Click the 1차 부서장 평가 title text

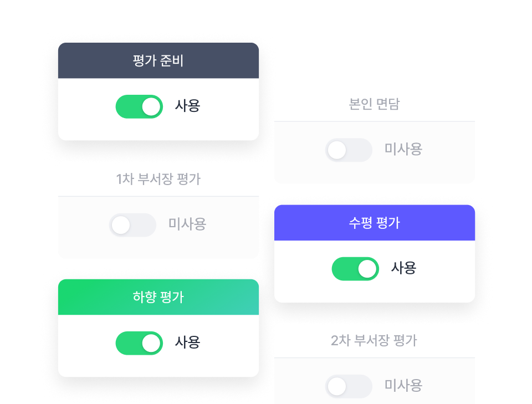point(158,178)
